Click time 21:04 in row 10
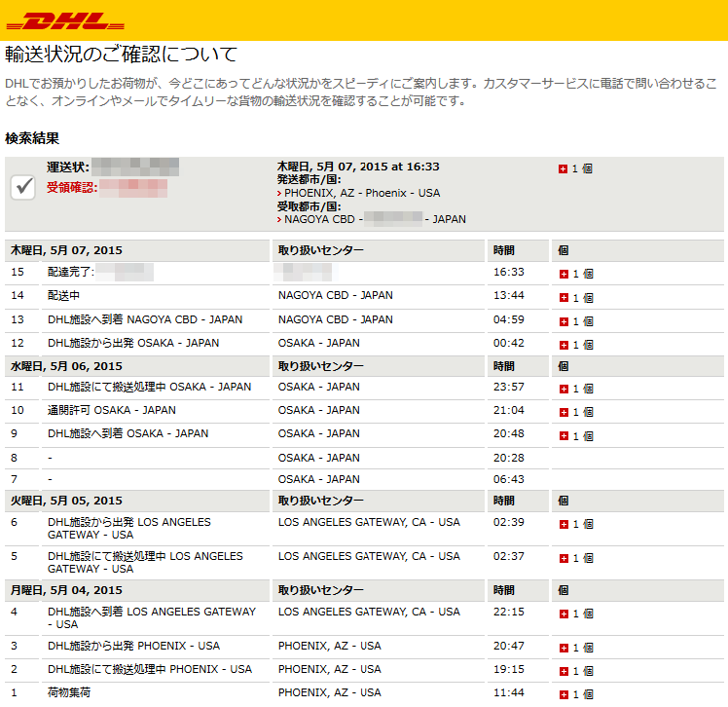Viewport: 728px width, 707px height. point(508,410)
